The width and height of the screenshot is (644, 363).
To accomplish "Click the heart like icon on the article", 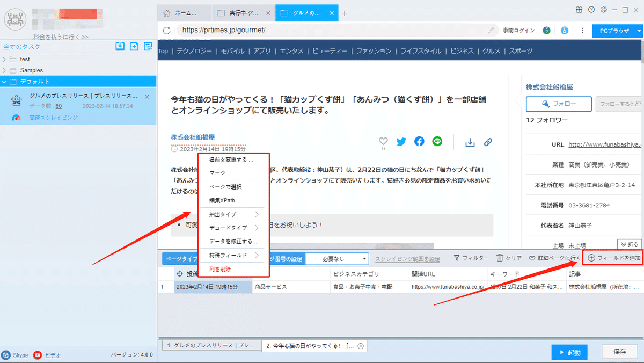I will click(383, 142).
